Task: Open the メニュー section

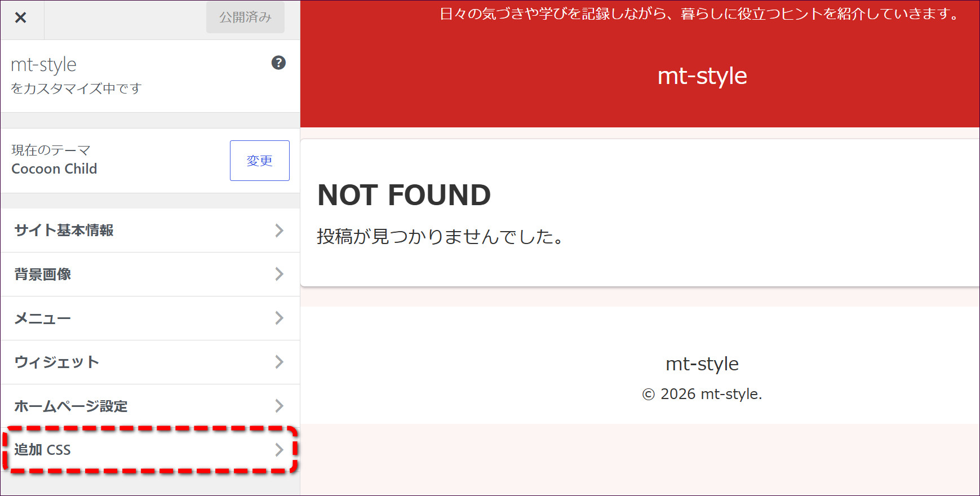Action: pyautogui.click(x=150, y=318)
